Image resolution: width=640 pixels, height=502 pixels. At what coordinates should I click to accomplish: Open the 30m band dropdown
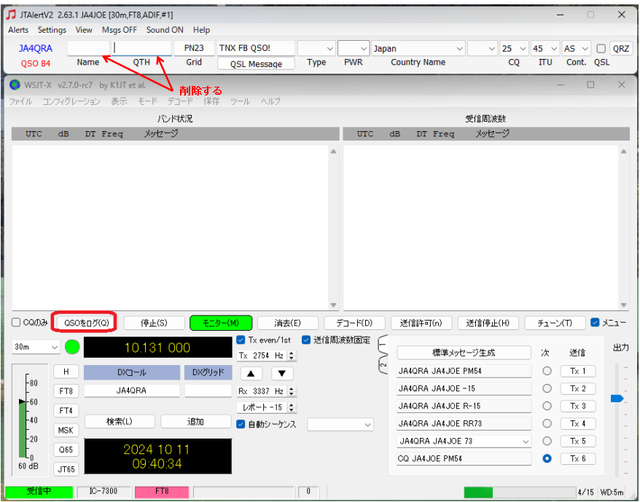pyautogui.click(x=36, y=347)
